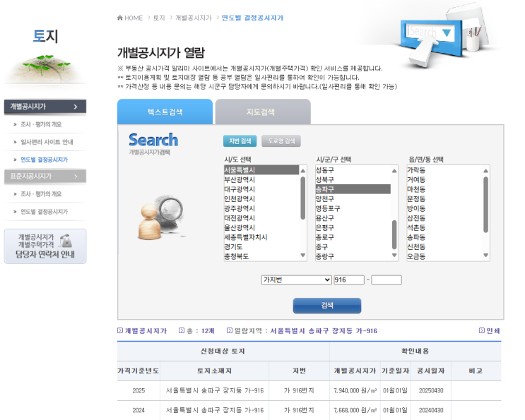Click the chevron arrow on 표준지공시지가 menu header
The height and width of the screenshot is (420, 525).
tap(76, 176)
